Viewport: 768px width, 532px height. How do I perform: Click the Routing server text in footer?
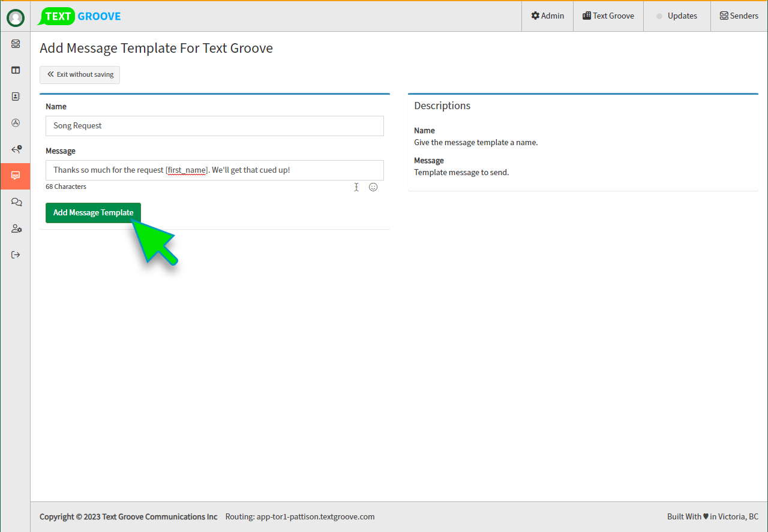(300, 516)
